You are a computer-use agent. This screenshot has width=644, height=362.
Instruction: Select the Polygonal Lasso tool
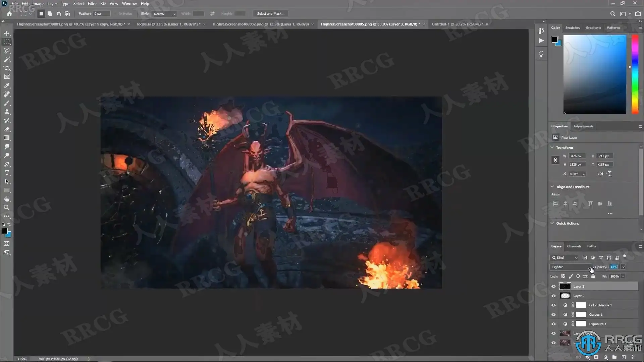[x=7, y=51]
